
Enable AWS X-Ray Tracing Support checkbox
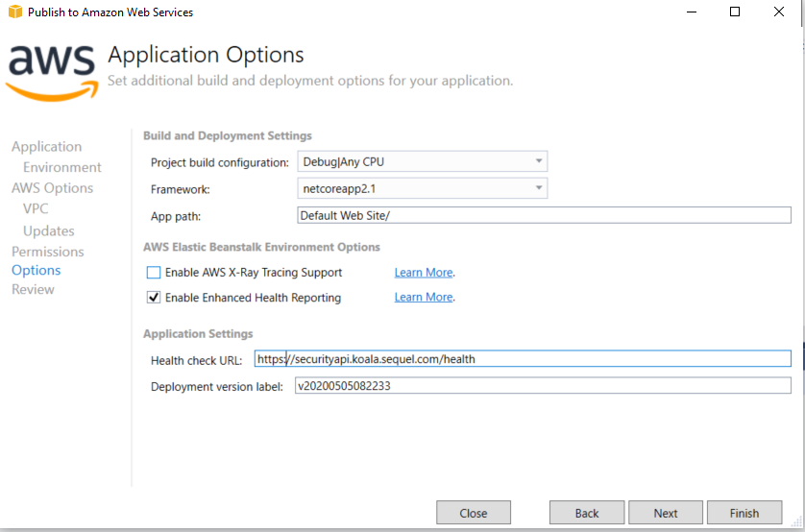tap(154, 273)
